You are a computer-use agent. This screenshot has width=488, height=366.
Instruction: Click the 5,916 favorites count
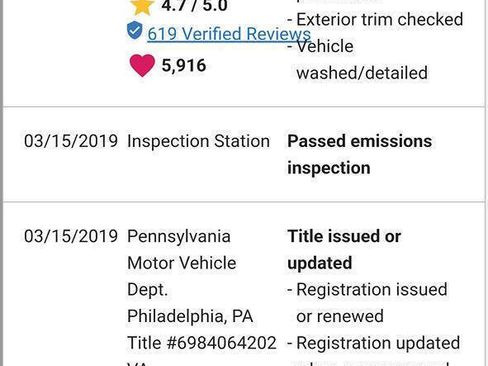pos(184,65)
